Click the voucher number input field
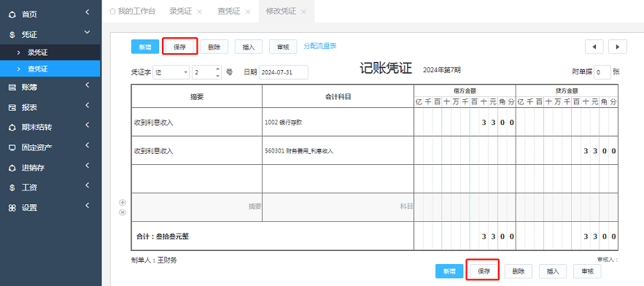 [207, 72]
